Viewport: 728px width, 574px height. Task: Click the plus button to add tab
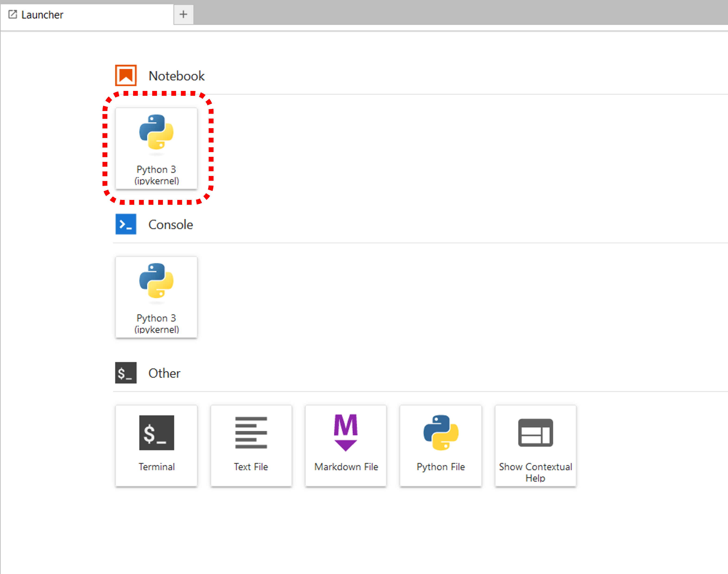point(183,14)
